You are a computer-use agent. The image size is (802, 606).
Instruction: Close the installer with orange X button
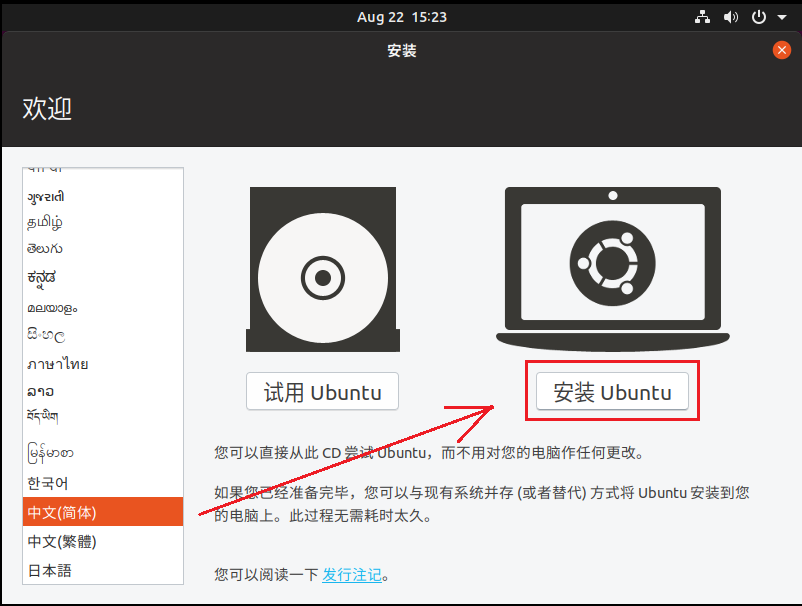782,50
